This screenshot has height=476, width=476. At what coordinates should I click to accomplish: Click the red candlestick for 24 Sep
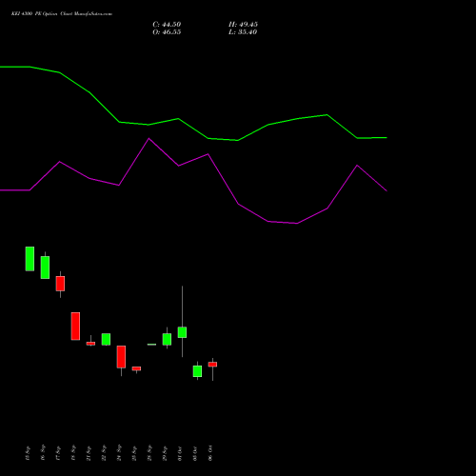[x=121, y=357]
